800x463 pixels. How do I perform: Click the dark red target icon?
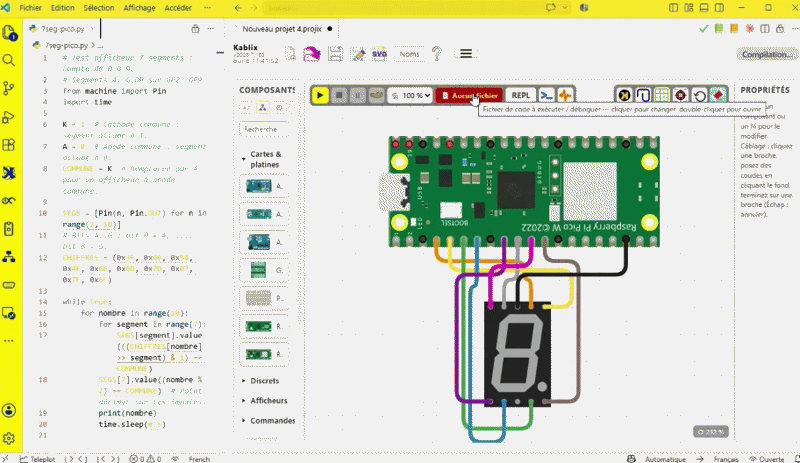[681, 95]
